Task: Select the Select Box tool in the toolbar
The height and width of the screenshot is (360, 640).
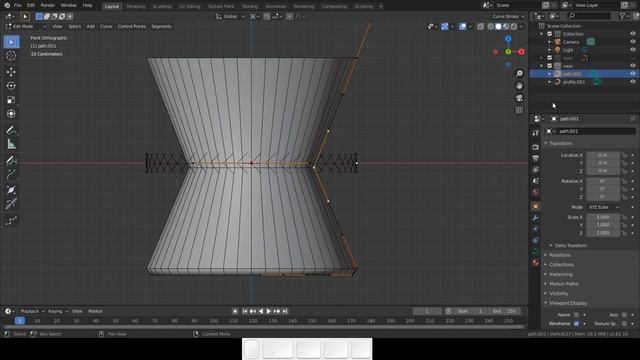Action: pyautogui.click(x=11, y=42)
